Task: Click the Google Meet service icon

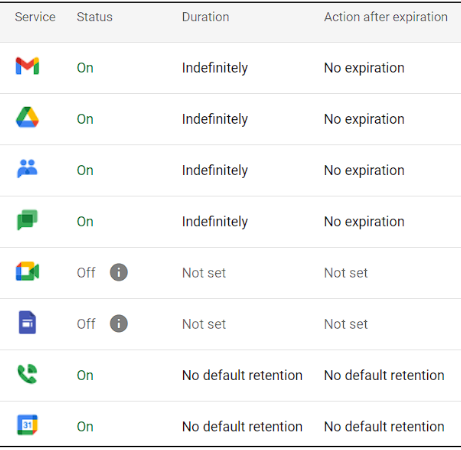Action: pyautogui.click(x=27, y=271)
